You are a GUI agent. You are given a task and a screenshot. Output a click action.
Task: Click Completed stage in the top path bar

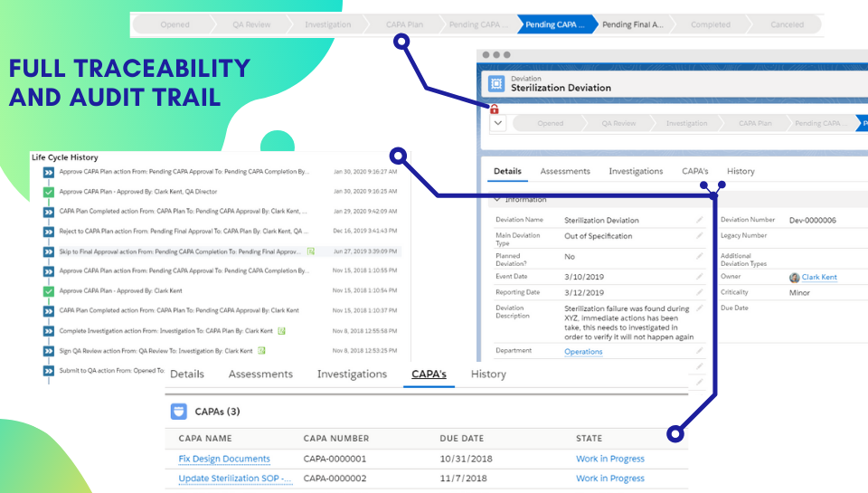pos(711,24)
